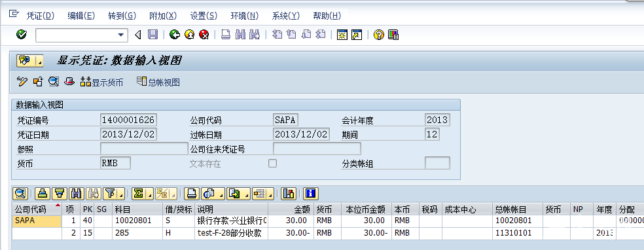Viewport: 644px width, 250px height.
Task: Click the yellow Exit up-arrow icon
Action: point(189,35)
